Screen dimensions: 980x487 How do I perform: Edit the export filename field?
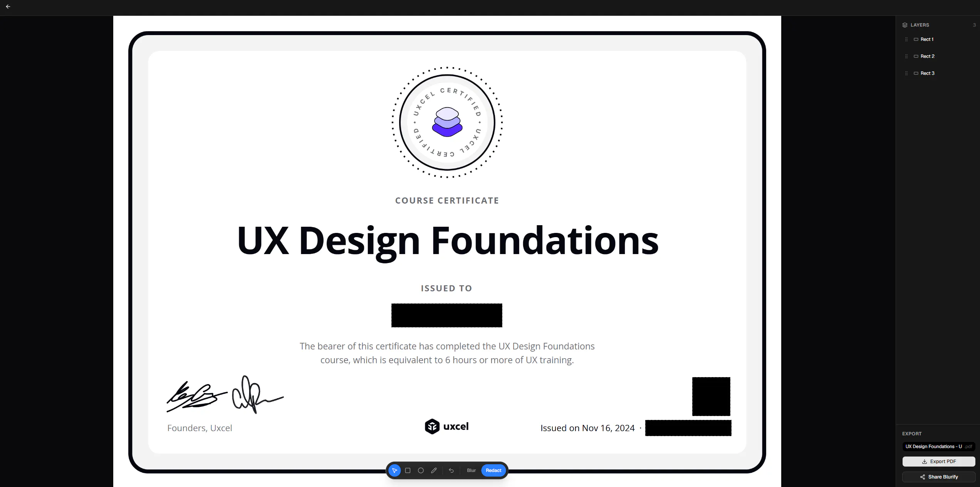coord(939,447)
